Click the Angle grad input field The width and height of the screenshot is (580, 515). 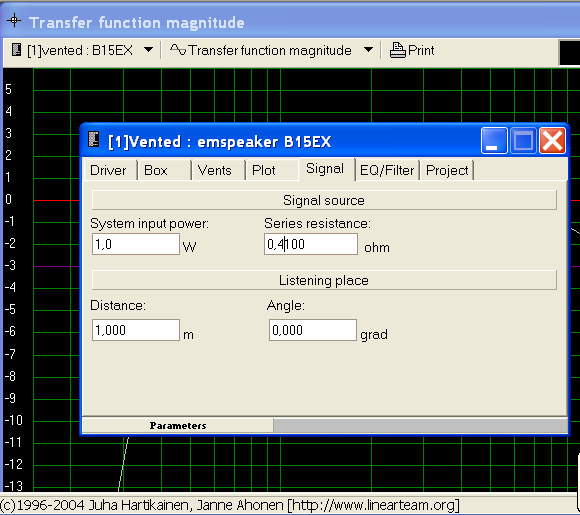pos(313,330)
